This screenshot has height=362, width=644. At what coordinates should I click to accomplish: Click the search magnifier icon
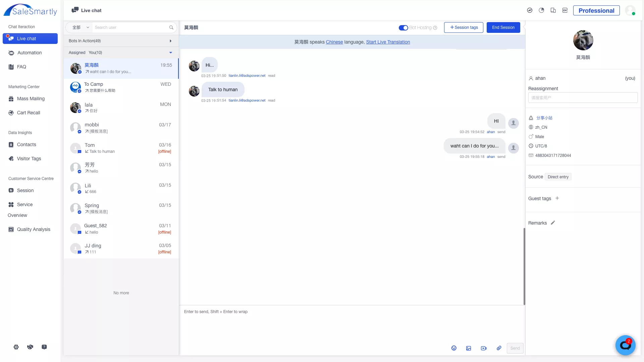(x=171, y=27)
